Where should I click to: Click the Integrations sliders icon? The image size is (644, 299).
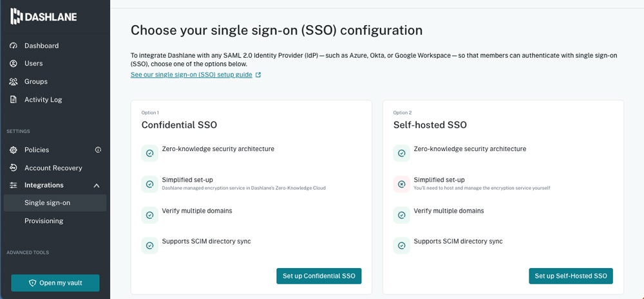13,185
